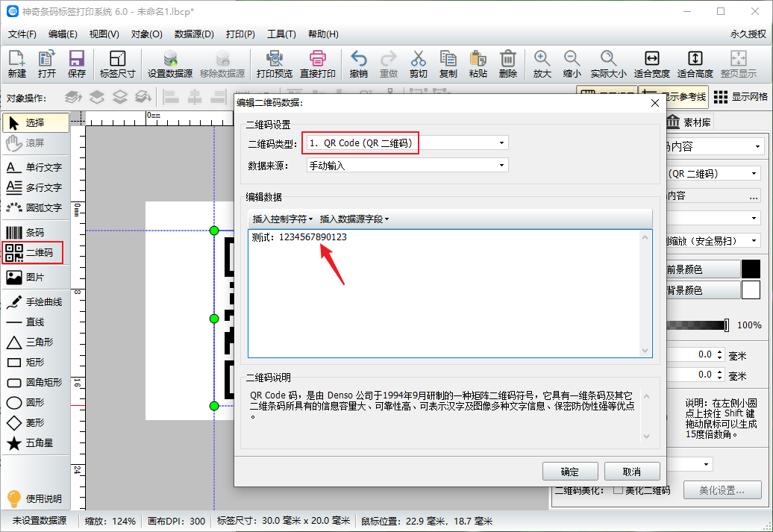Open the 插入数据源字段 dropdown
The height and width of the screenshot is (532, 773).
pos(354,219)
